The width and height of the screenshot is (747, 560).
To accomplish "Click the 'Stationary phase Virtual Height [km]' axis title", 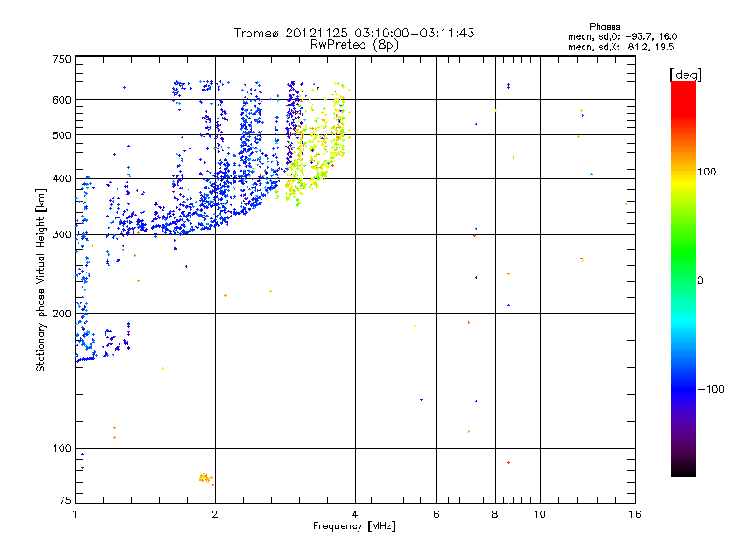I will point(40,280).
